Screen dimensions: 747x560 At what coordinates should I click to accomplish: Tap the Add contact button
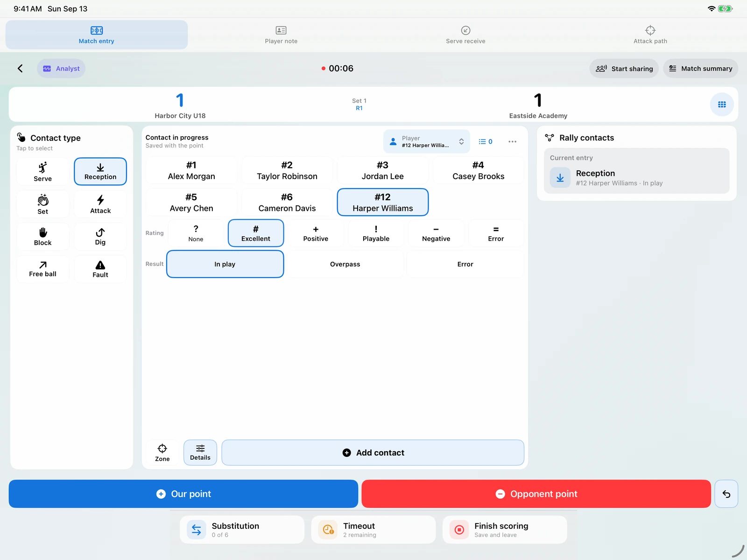[373, 453]
